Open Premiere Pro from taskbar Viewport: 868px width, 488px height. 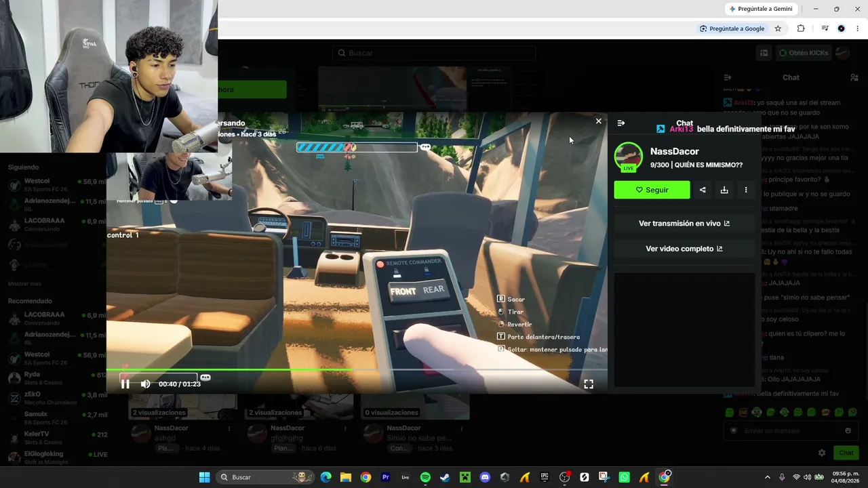point(385,477)
